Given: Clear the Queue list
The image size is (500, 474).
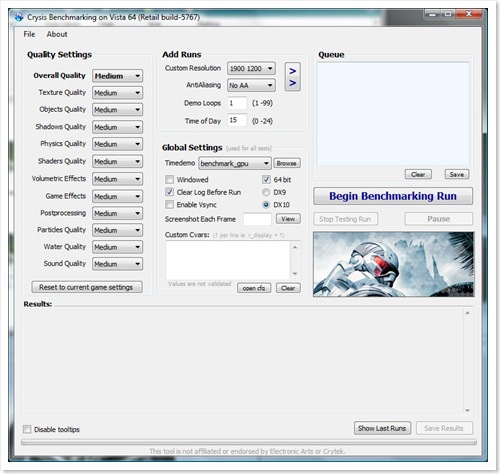Looking at the screenshot, I should click(x=418, y=174).
